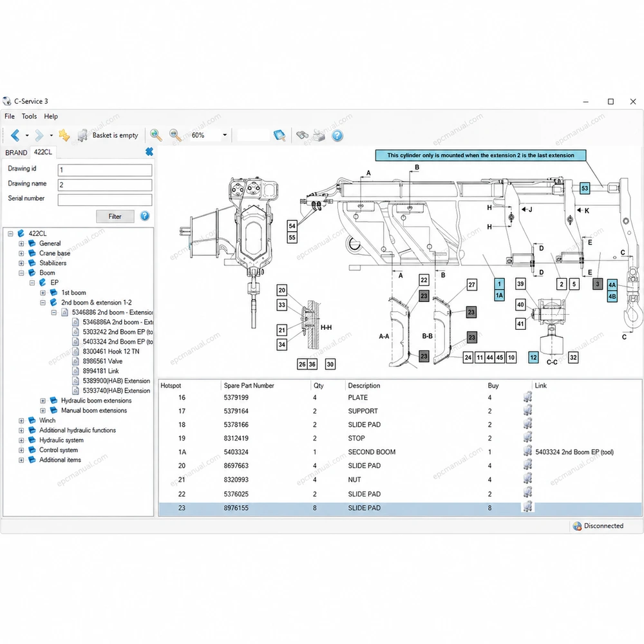Expand the Hydraulic boom extensions node

pyautogui.click(x=43, y=401)
